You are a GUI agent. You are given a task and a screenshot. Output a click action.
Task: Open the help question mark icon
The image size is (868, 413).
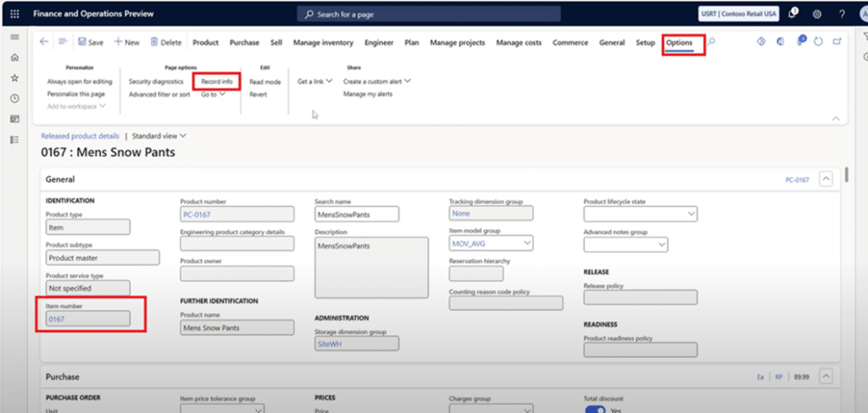pos(842,14)
